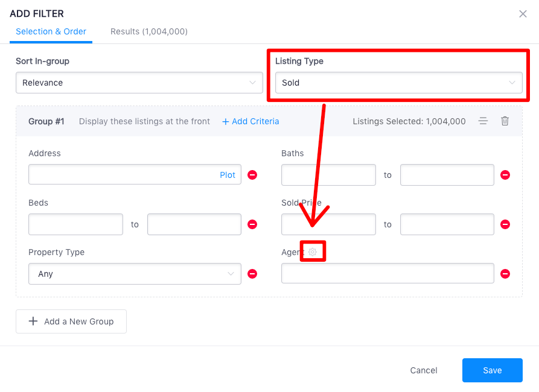Image resolution: width=539 pixels, height=392 pixels.
Task: Remove the Beds criteria row
Action: tap(252, 224)
